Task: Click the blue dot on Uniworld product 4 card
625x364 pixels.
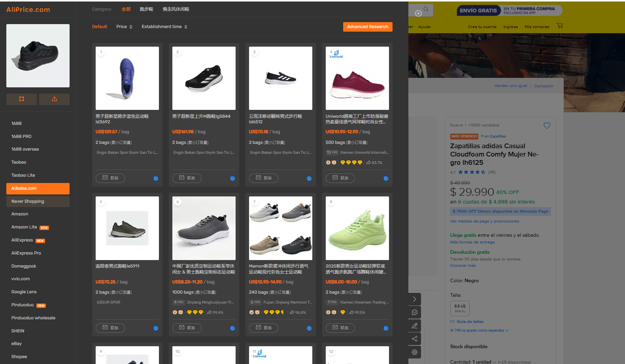Action: click(x=386, y=179)
